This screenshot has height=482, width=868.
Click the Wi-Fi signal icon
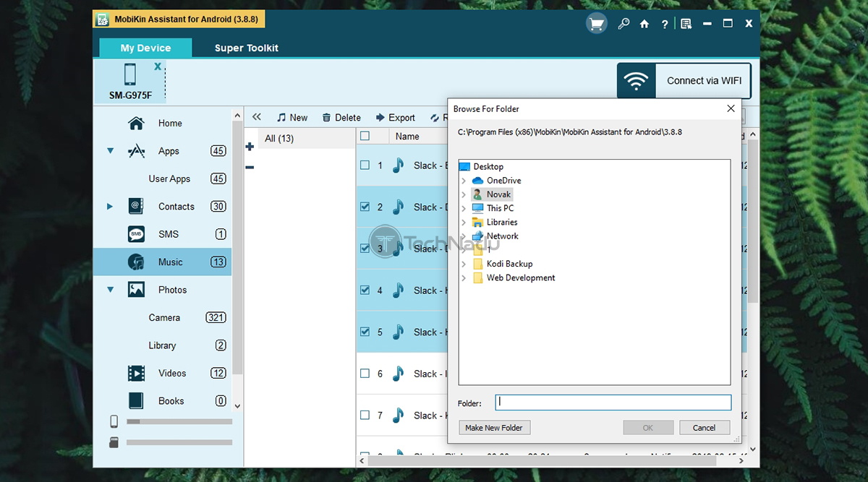(636, 81)
